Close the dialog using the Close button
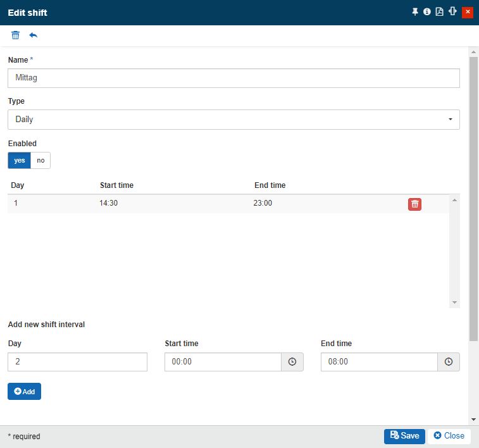Image resolution: width=479 pixels, height=448 pixels. (x=449, y=436)
